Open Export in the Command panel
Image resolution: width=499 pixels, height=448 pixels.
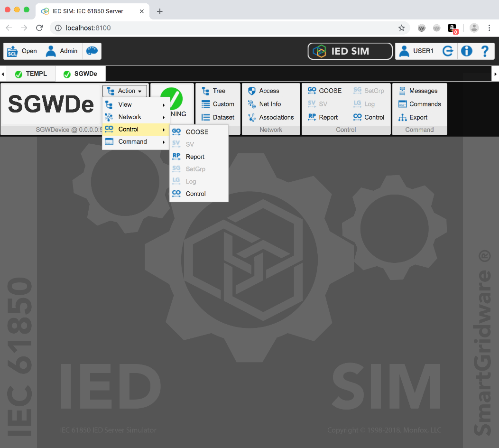coord(413,118)
